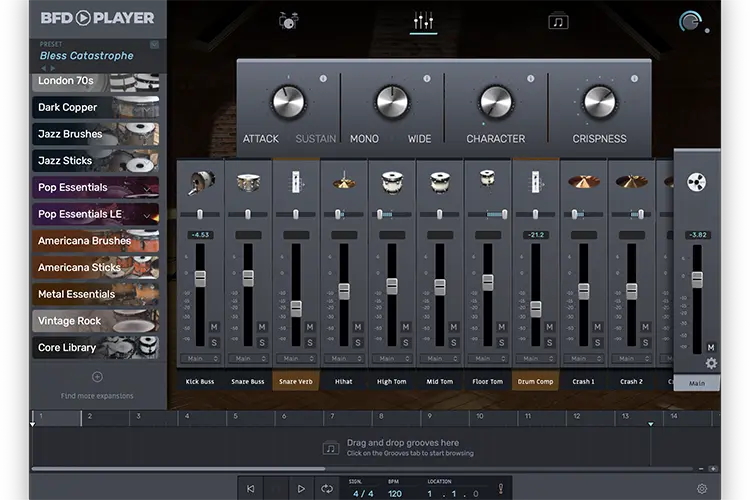Open Mid Tom output routing dropdown
The height and width of the screenshot is (500, 750).
(x=440, y=358)
